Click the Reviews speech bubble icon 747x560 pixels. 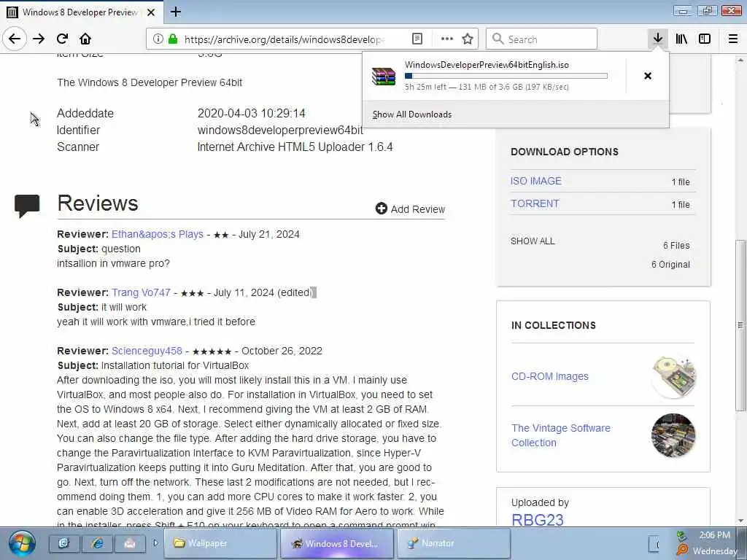(27, 206)
